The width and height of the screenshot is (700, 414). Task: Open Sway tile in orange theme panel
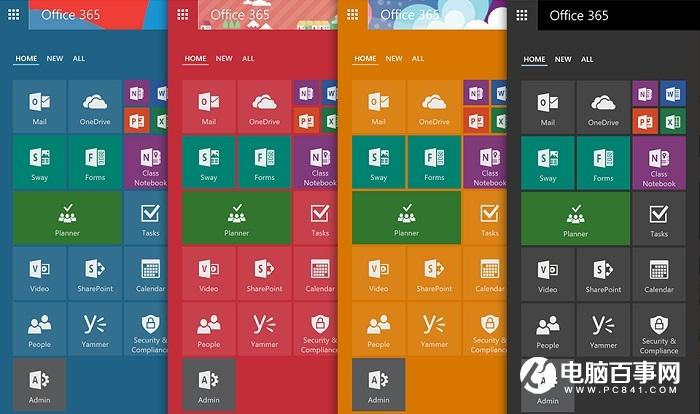click(x=379, y=162)
